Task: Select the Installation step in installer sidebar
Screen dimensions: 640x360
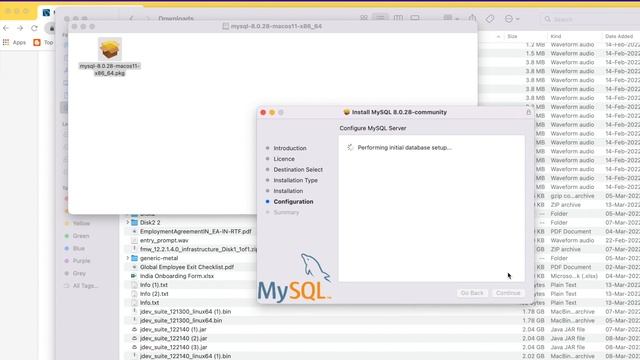Action: point(288,191)
